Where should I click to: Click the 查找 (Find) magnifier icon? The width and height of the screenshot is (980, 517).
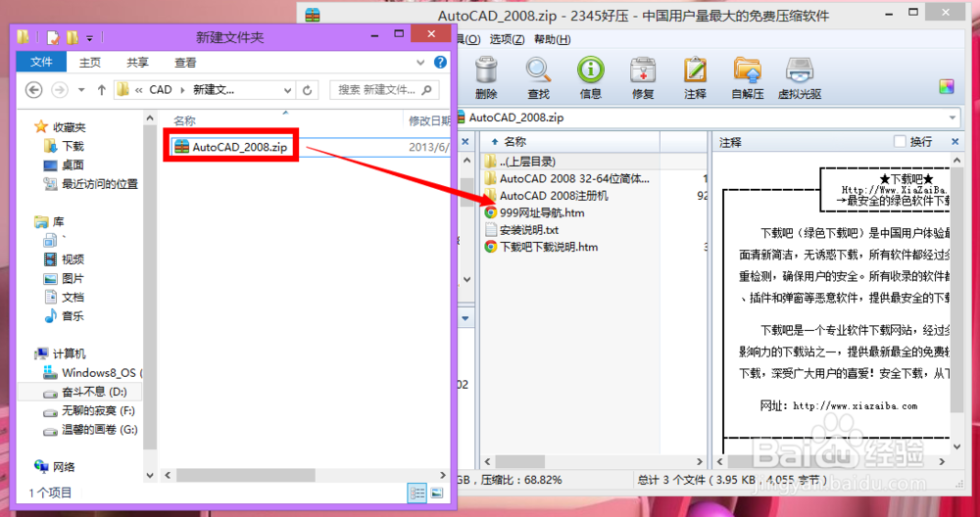(x=538, y=77)
